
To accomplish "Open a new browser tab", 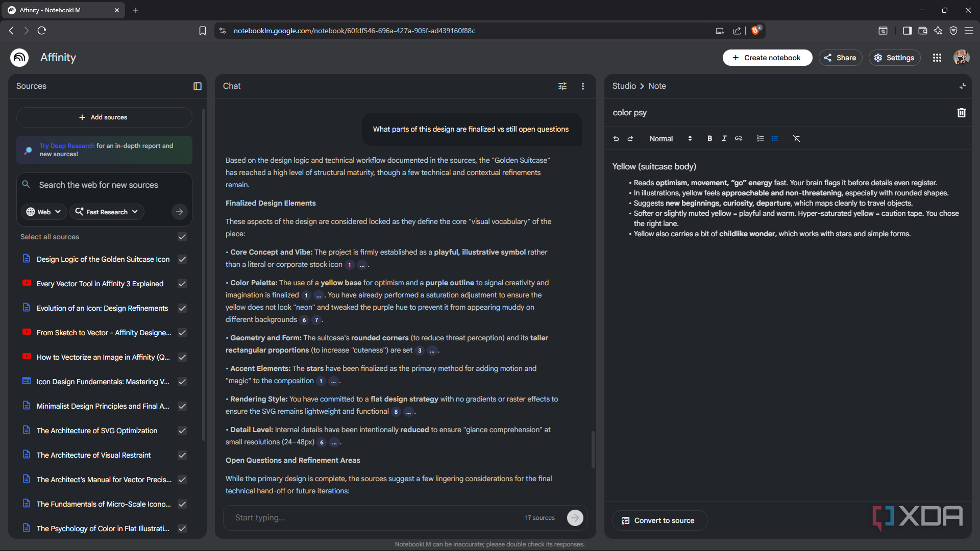I will (x=136, y=10).
